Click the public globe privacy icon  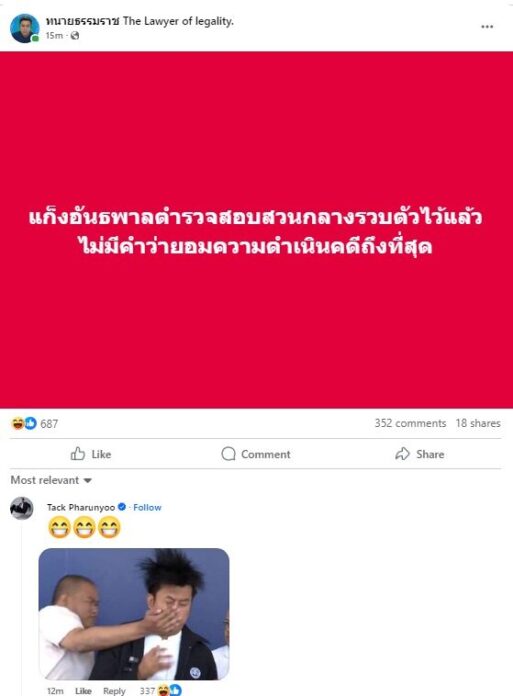(x=75, y=36)
